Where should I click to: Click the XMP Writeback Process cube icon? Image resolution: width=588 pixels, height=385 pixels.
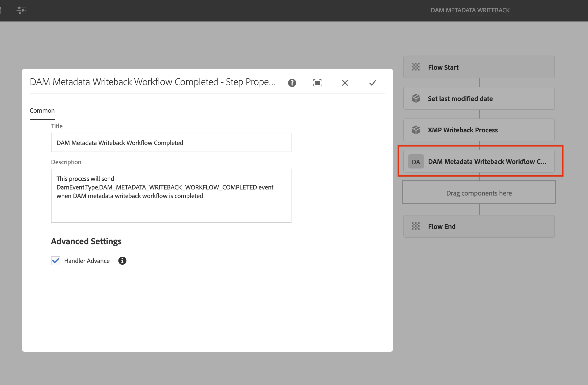pyautogui.click(x=416, y=130)
